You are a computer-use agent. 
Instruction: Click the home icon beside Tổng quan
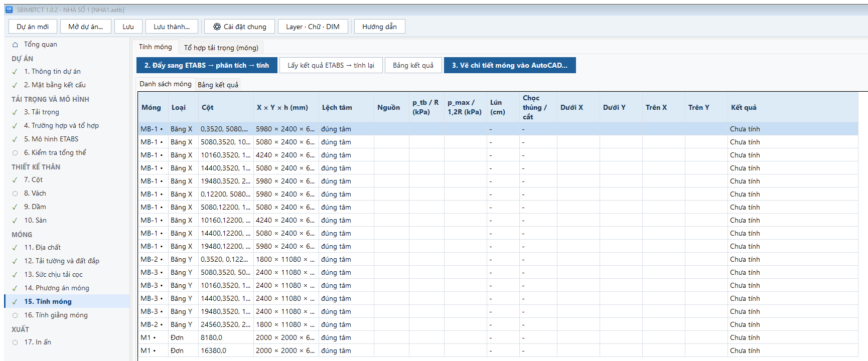point(15,45)
